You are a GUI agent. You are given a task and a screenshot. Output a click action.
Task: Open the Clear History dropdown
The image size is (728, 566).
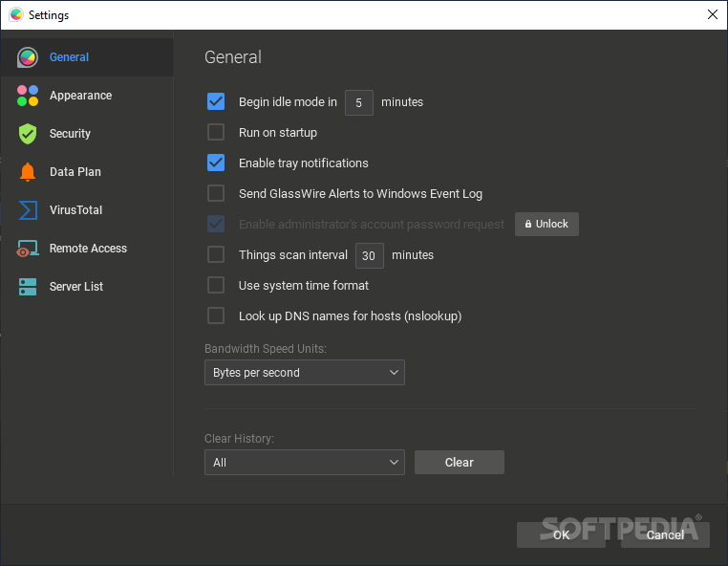pos(305,463)
